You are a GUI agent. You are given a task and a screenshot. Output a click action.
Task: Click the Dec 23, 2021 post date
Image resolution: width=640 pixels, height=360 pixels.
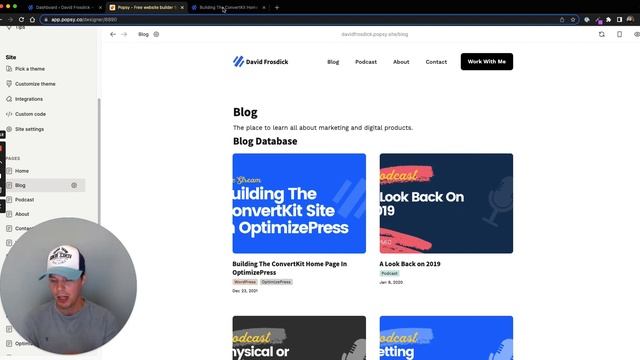click(x=245, y=291)
